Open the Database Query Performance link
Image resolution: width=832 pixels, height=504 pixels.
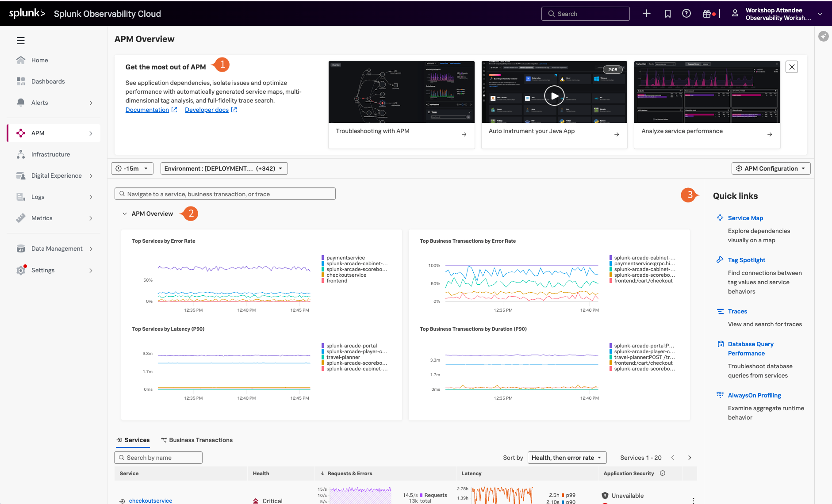(751, 348)
